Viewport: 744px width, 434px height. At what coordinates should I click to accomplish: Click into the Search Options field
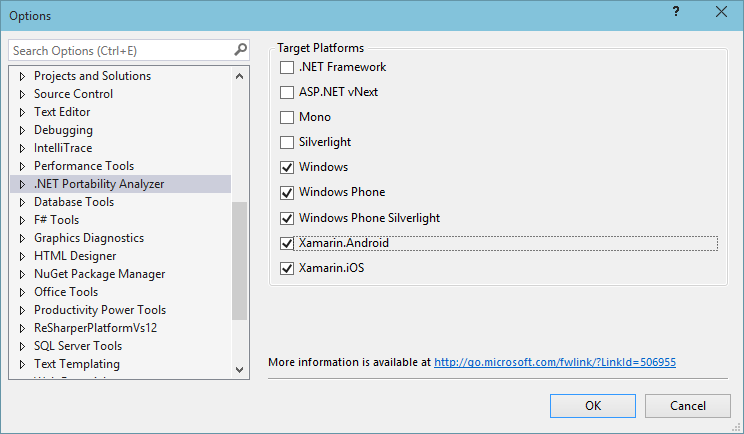120,50
